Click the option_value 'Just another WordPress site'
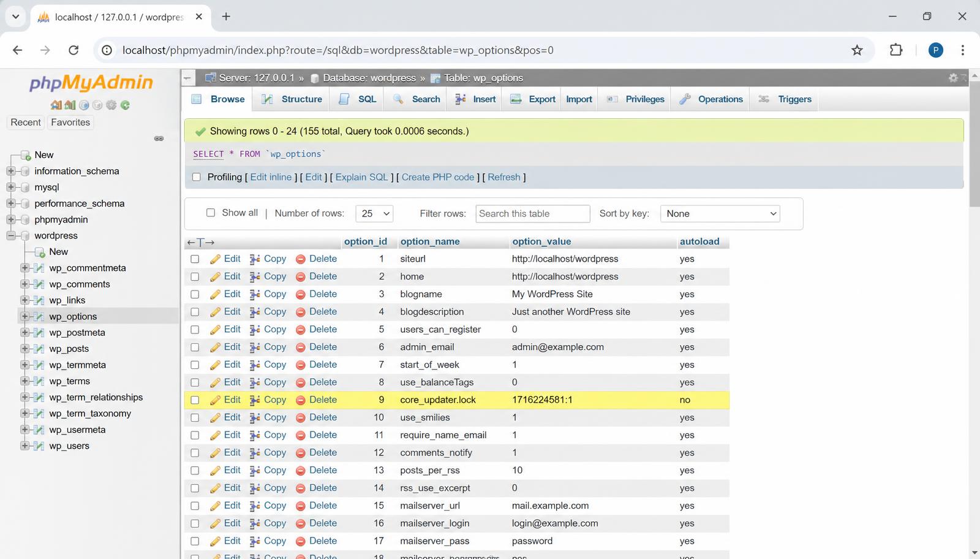This screenshot has width=980, height=559. [x=571, y=312]
